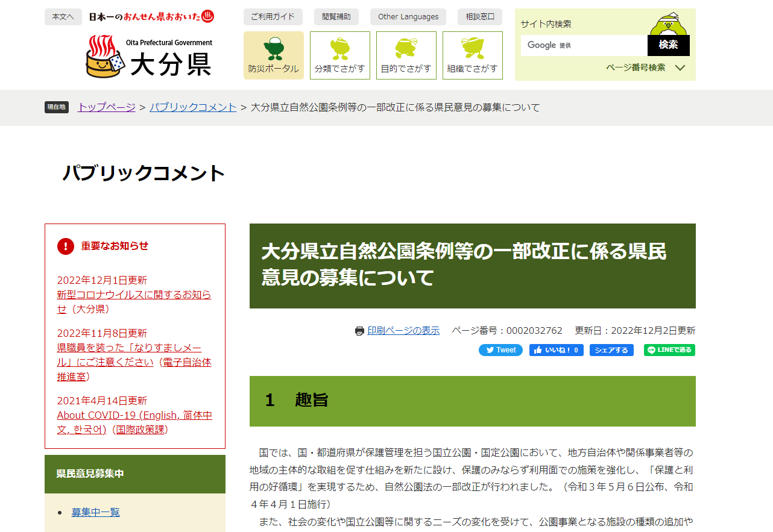
Task: Click the blue シェアする share button
Action: click(x=611, y=349)
